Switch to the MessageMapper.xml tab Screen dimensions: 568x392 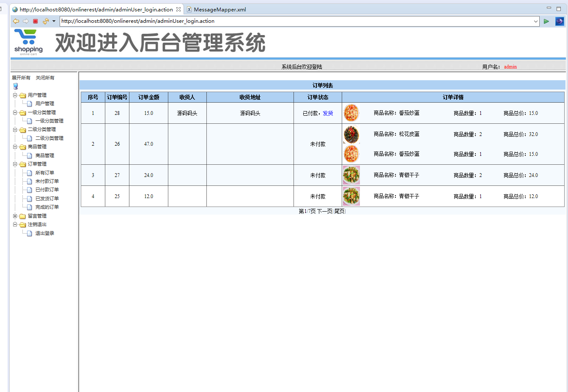(220, 9)
